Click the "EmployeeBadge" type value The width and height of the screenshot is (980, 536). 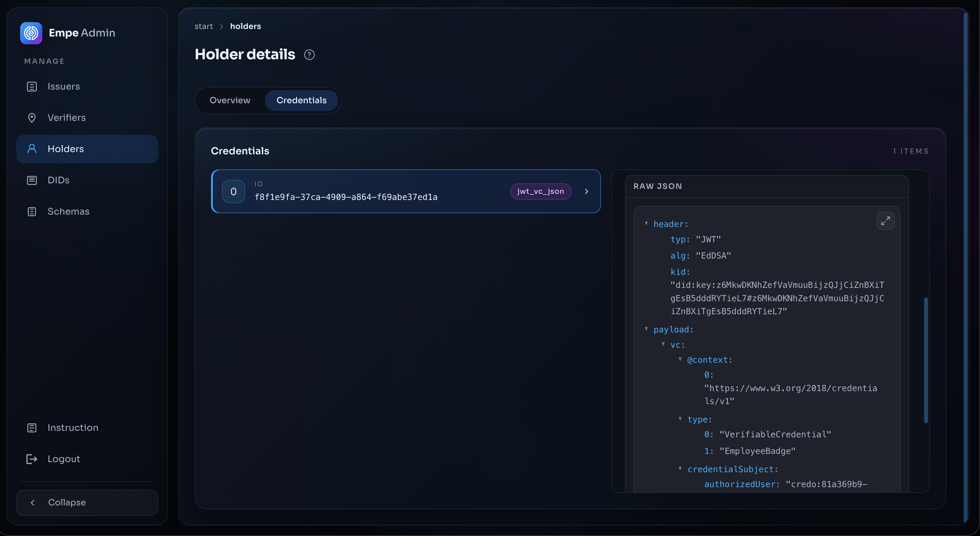[x=757, y=451]
